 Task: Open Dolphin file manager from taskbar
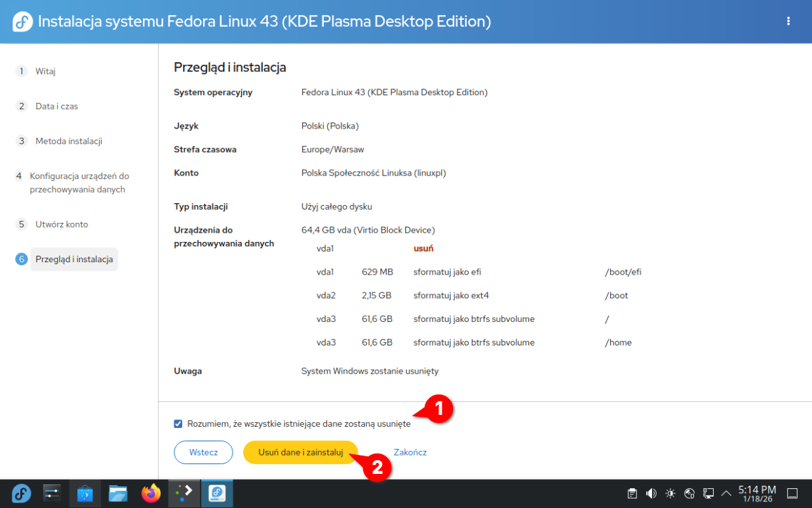118,493
